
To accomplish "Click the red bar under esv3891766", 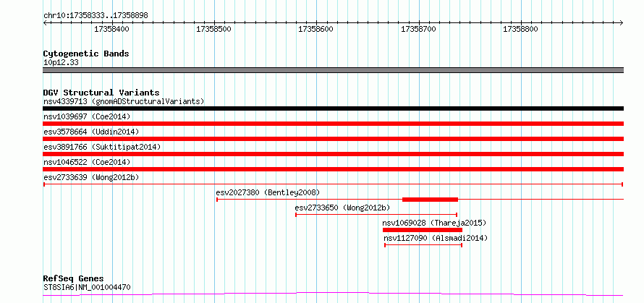I will (333, 154).
